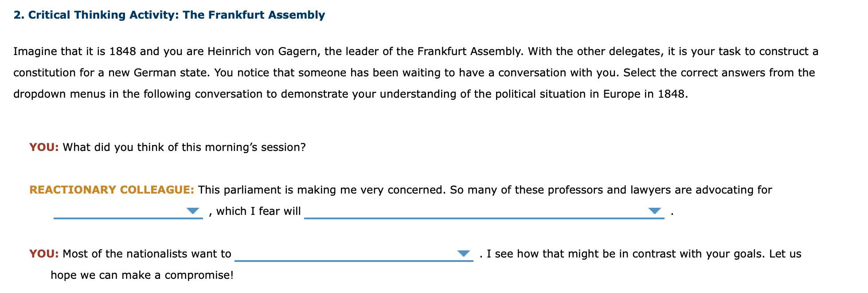The image size is (868, 293).
Task: Click the blank field after "Most of the nationalists want to"
Action: 354,253
